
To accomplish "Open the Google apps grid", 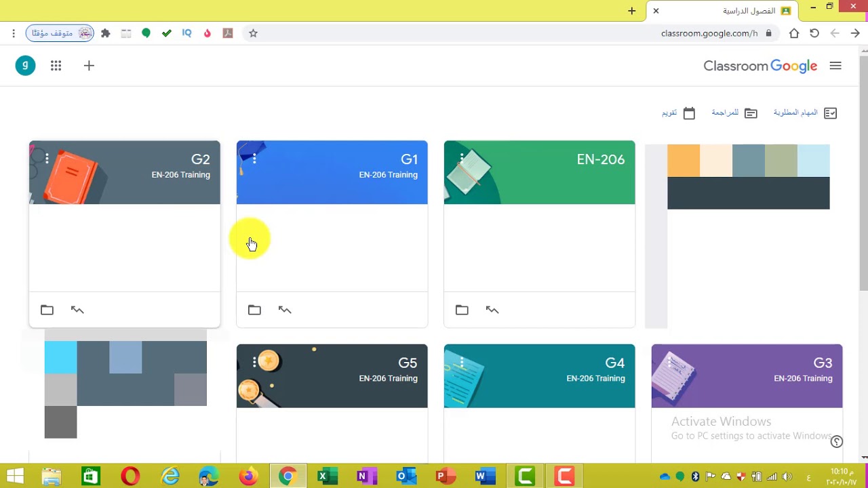I will pos(56,66).
